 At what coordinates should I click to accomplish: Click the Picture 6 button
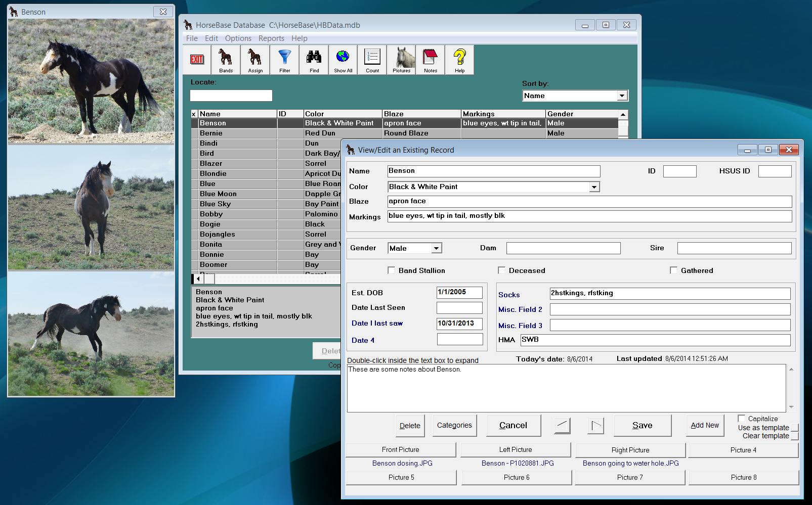pyautogui.click(x=517, y=477)
